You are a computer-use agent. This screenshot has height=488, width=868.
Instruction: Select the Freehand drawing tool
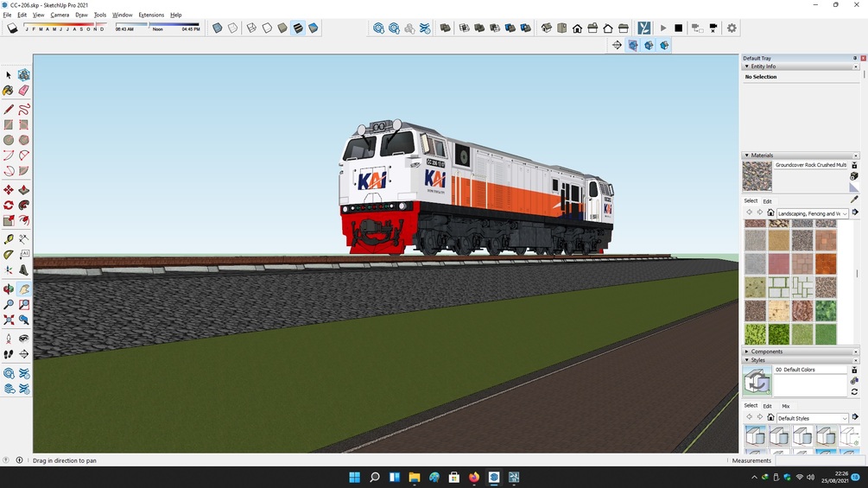pos(24,109)
